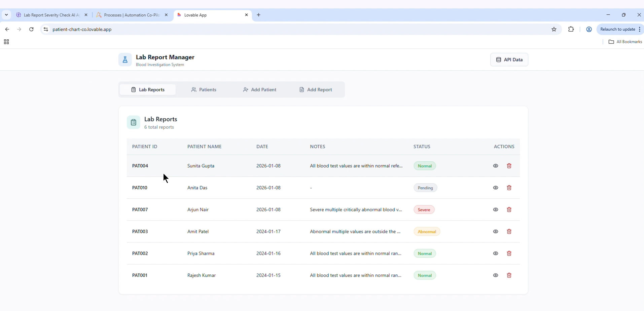This screenshot has height=311, width=644.
Task: Remove Amit Patel's report with trash icon
Action: pos(509,232)
